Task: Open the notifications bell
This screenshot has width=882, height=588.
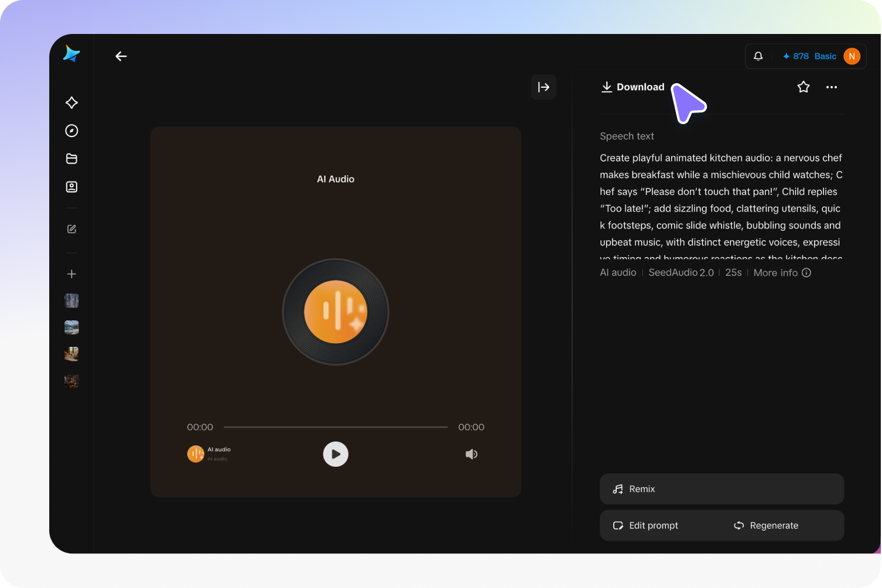Action: 758,56
